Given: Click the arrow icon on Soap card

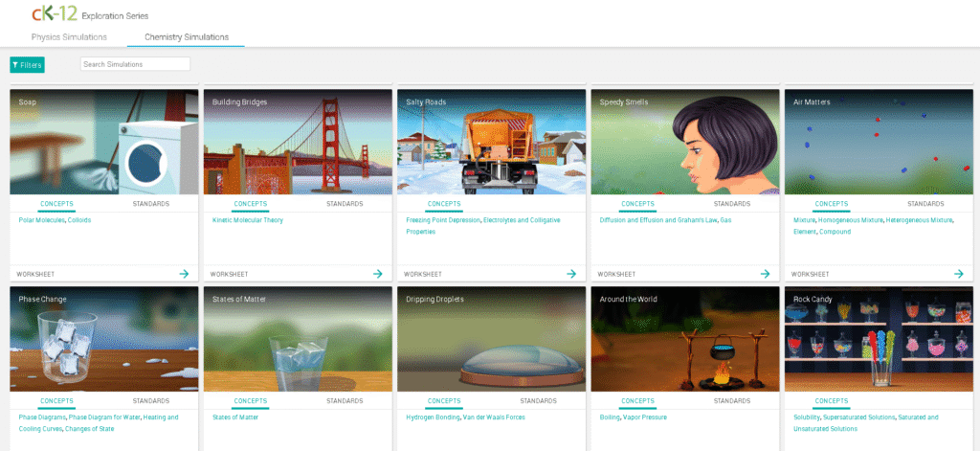Looking at the screenshot, I should coord(185,274).
